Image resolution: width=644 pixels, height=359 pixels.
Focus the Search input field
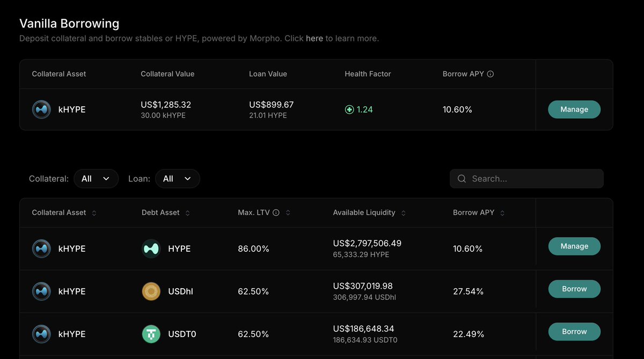tap(526, 179)
